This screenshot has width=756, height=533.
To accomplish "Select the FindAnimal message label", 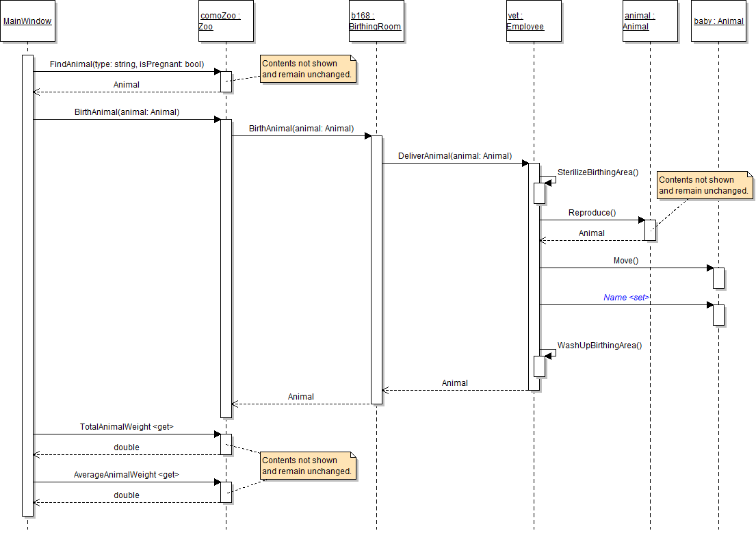I will coord(127,64).
